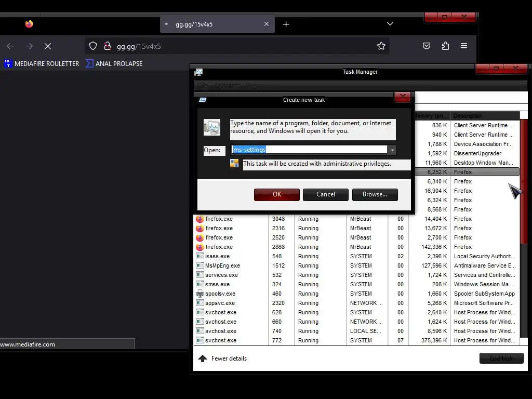Close the Create new task dialog

[x=403, y=97]
